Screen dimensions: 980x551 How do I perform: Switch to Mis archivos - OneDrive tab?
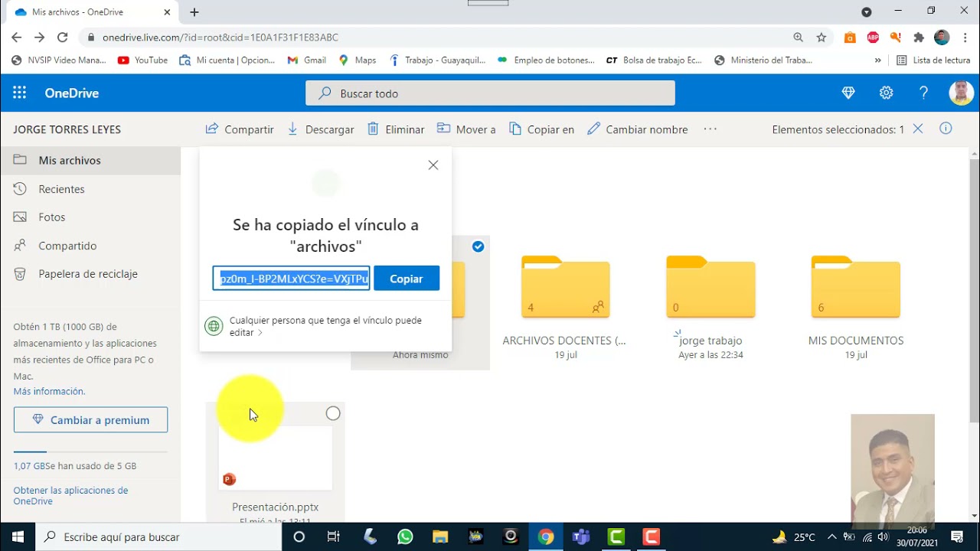click(92, 12)
